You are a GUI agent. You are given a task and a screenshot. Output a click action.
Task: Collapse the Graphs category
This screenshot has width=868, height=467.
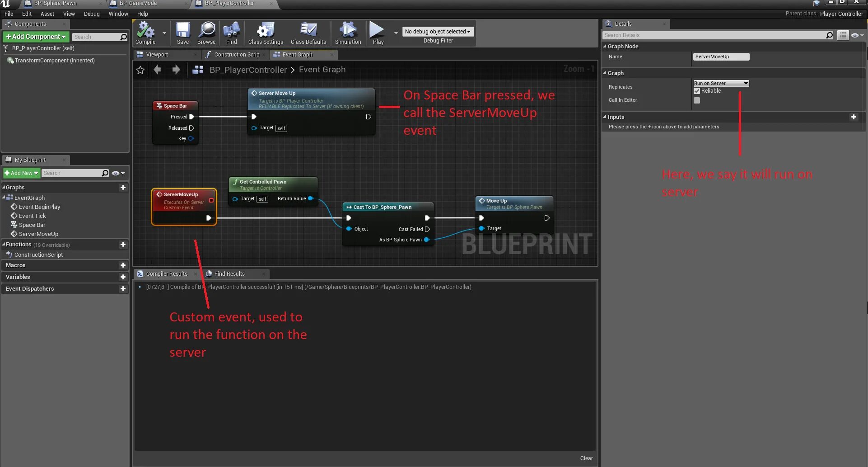tap(4, 188)
